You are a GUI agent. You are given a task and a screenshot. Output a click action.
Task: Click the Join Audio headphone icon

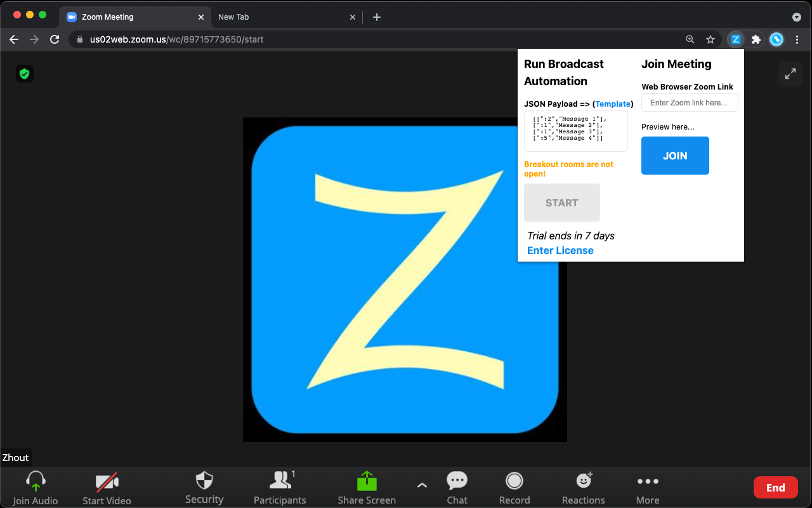36,481
